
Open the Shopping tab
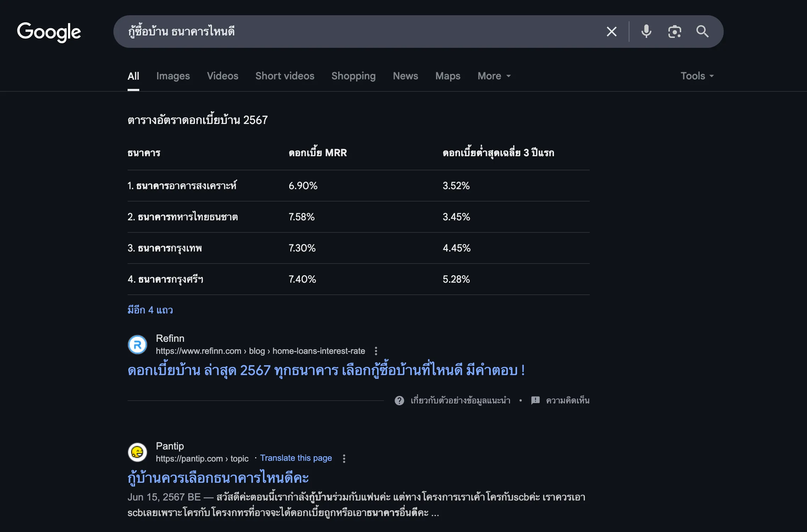(x=353, y=76)
